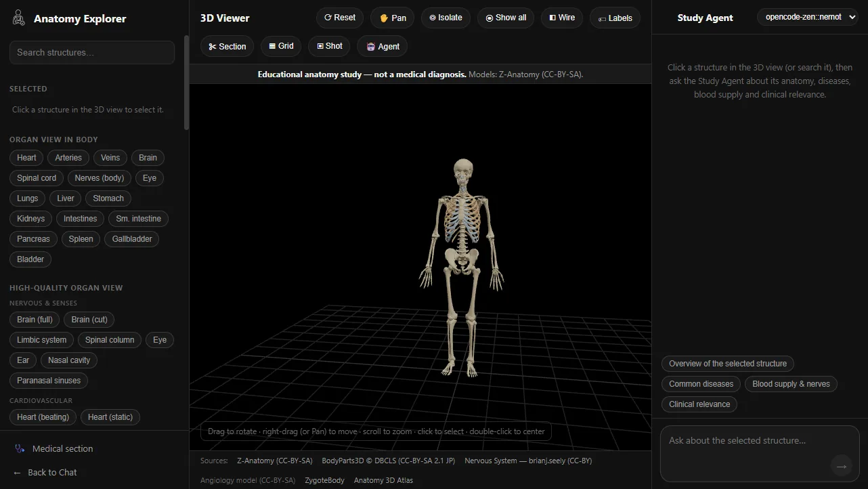Open the Limbic system view

pos(42,340)
